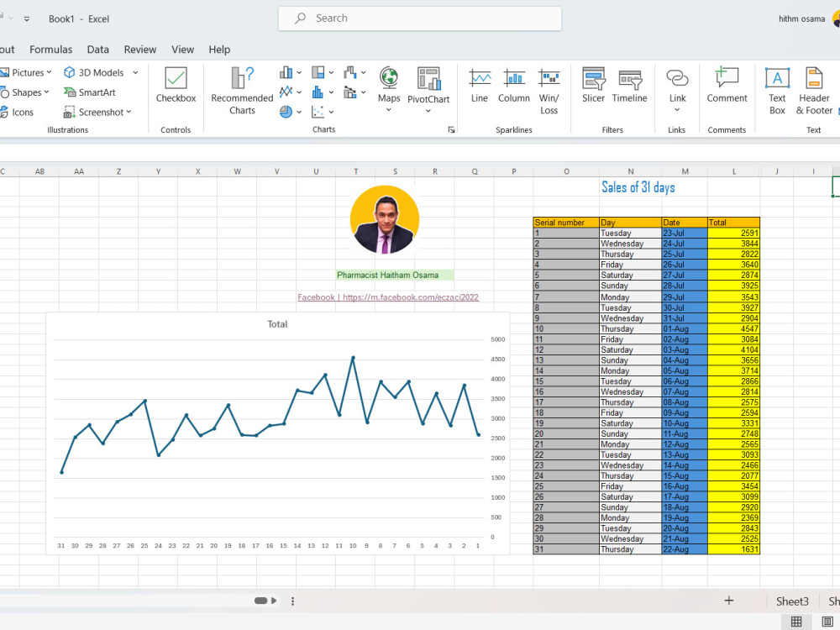Insert a pie or doughnut chart
The width and height of the screenshot is (840, 630).
click(286, 112)
